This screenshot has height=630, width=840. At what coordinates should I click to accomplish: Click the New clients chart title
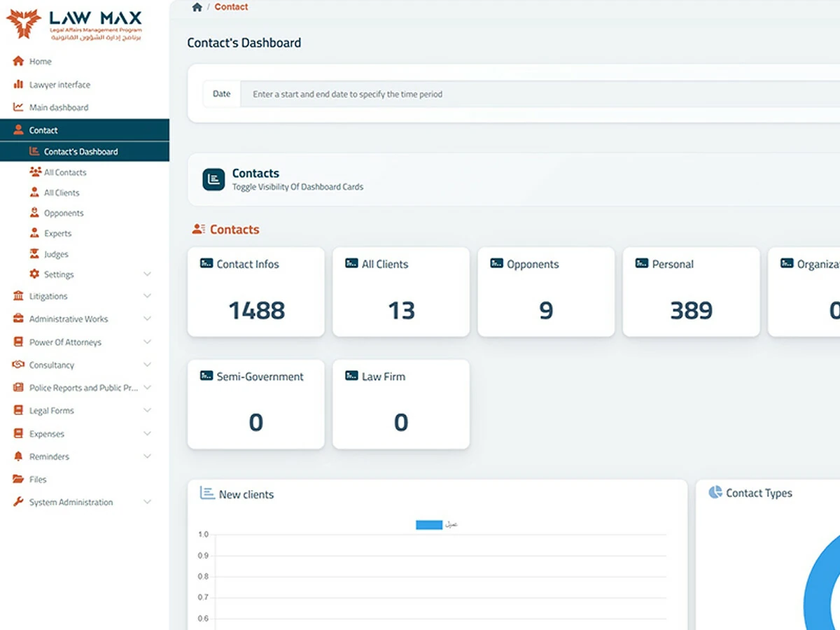(x=246, y=494)
